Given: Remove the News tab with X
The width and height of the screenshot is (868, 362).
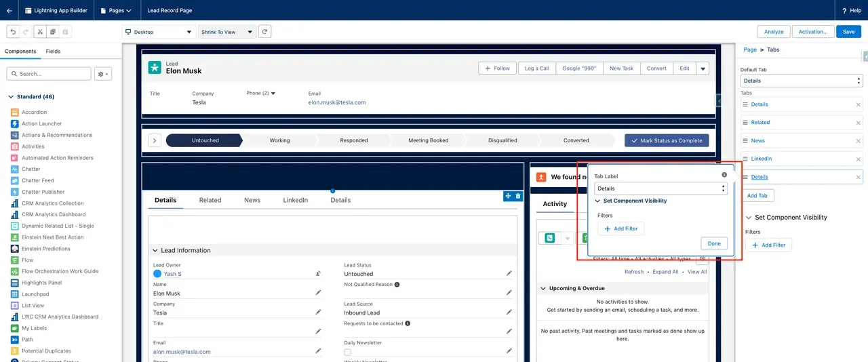Looking at the screenshot, I should pyautogui.click(x=858, y=141).
